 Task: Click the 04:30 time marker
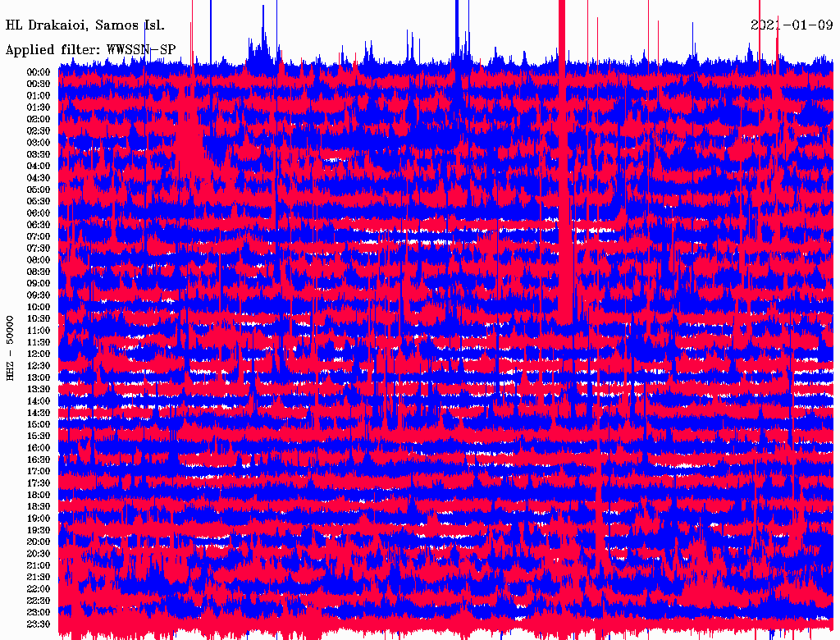[39, 178]
